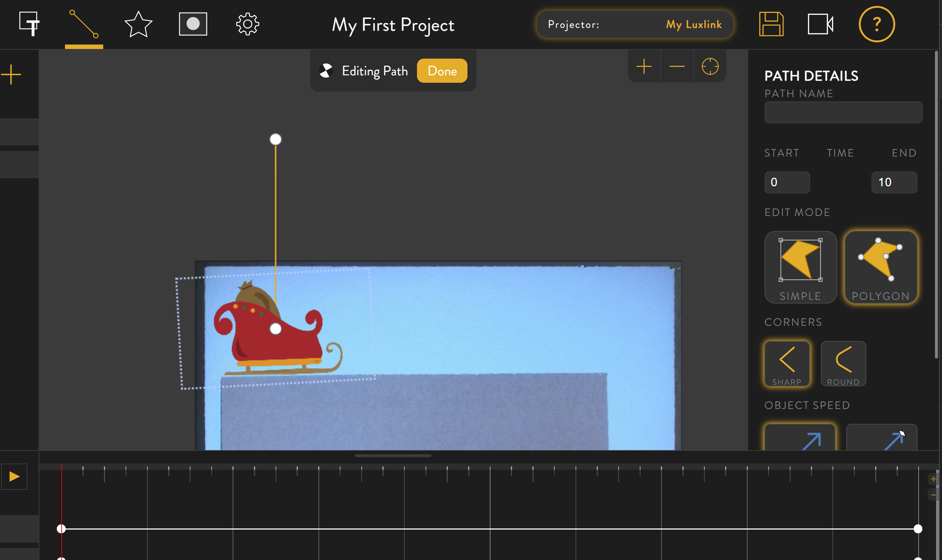Choose SHARP corners option
This screenshot has width=942, height=560.
click(x=787, y=364)
